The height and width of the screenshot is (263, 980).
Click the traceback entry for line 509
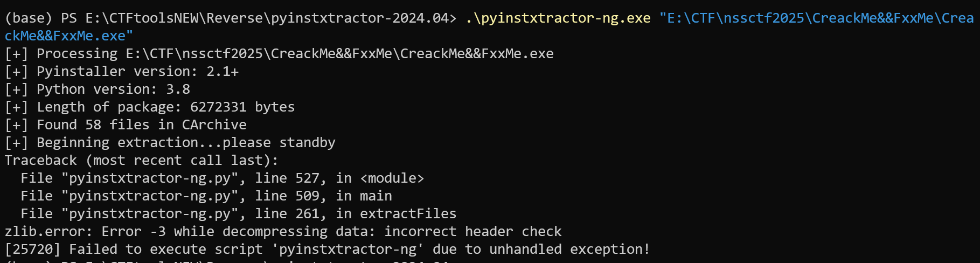(206, 196)
